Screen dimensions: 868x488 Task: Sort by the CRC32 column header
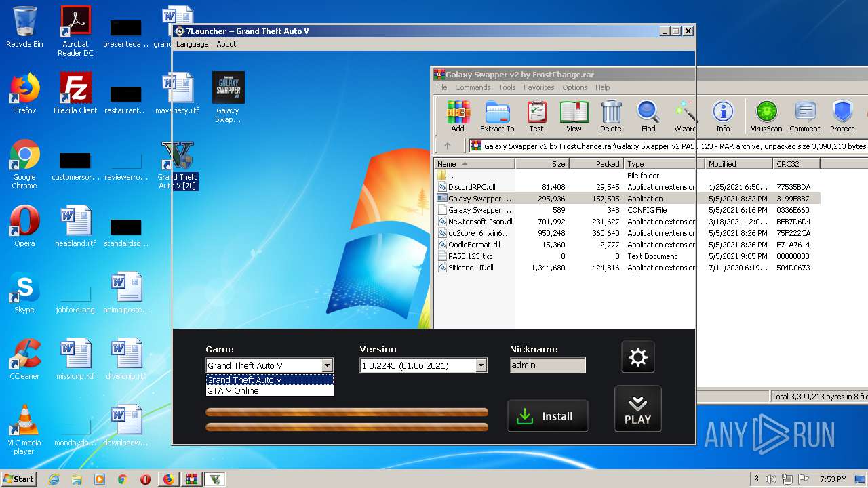pyautogui.click(x=796, y=163)
